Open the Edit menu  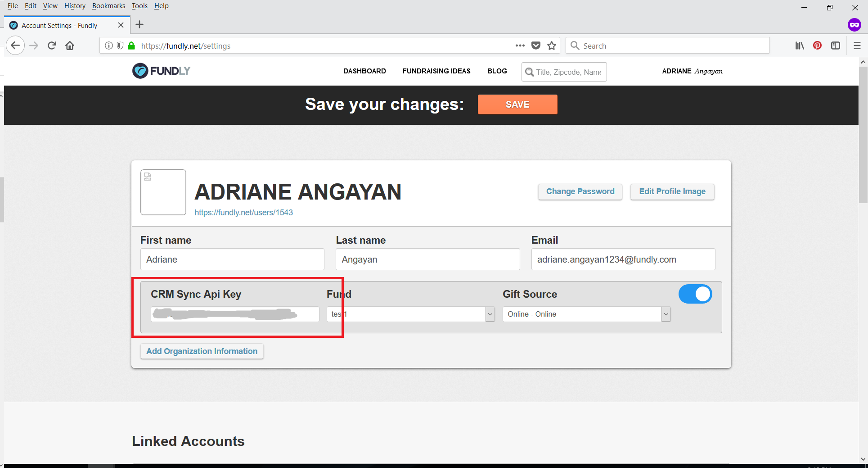tap(31, 6)
